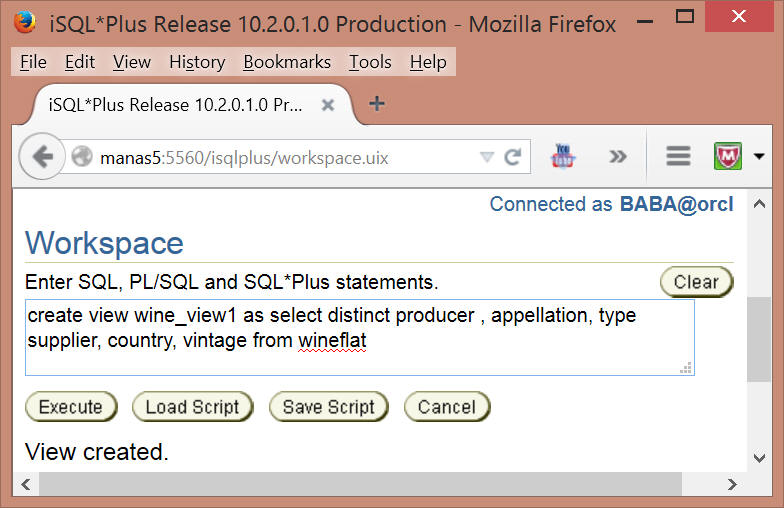
Task: Open a new tab with plus icon
Action: point(376,104)
